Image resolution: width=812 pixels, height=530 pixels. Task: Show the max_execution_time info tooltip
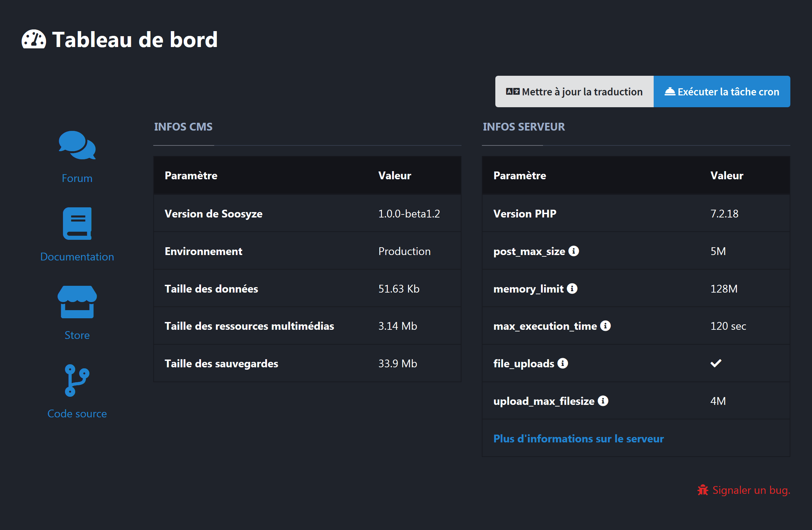[x=606, y=326]
